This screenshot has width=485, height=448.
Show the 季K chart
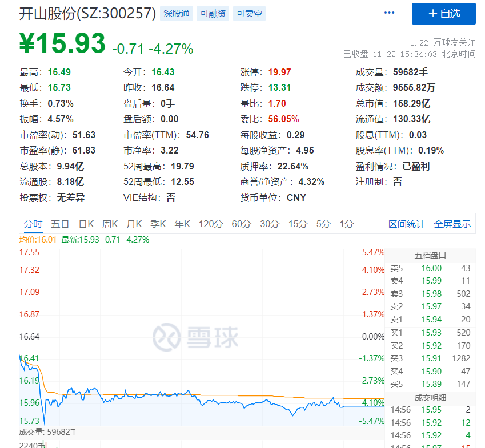pos(158,224)
